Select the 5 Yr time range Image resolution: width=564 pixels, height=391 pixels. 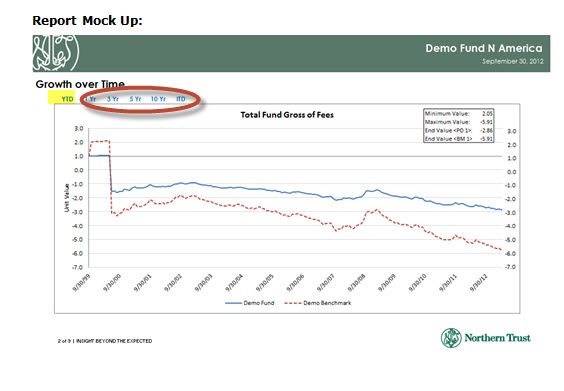click(135, 99)
